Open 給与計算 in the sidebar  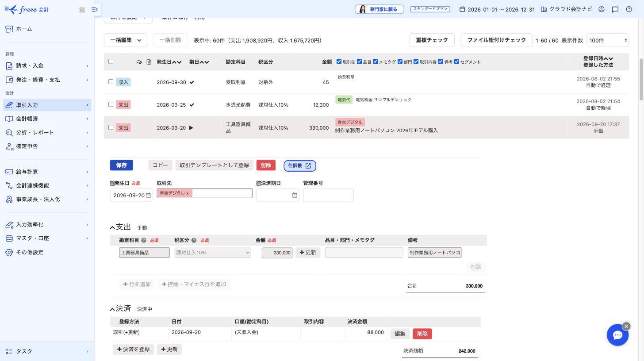point(47,172)
